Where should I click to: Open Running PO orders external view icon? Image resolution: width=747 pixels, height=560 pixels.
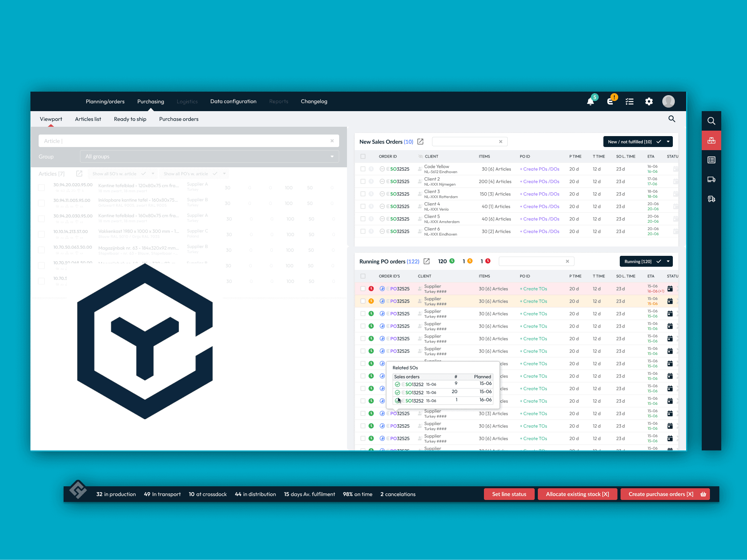[x=427, y=261]
